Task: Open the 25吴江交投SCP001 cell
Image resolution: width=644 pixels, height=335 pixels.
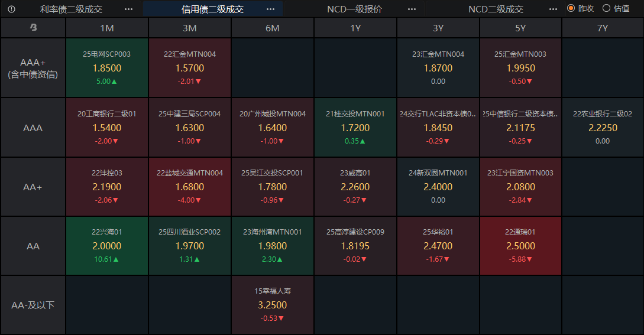Action: (x=272, y=187)
